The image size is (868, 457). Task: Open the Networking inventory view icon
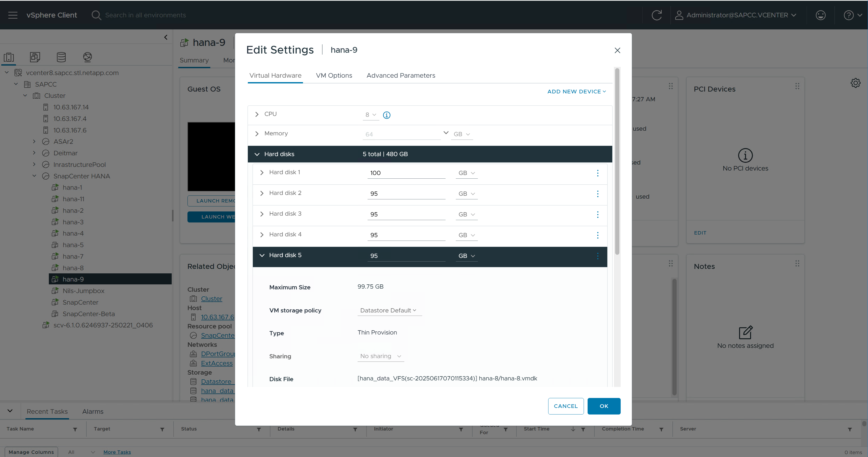pyautogui.click(x=87, y=57)
